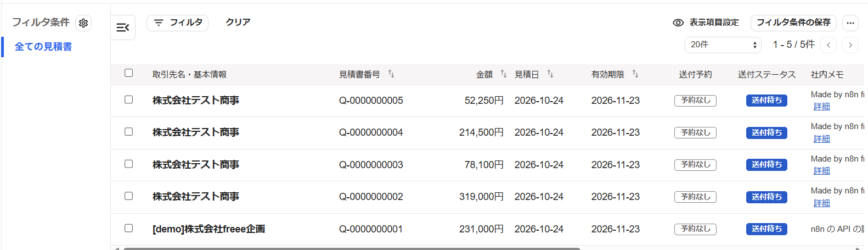868x250 pixels.
Task: Click amount 214,500円
Action: [x=481, y=132]
